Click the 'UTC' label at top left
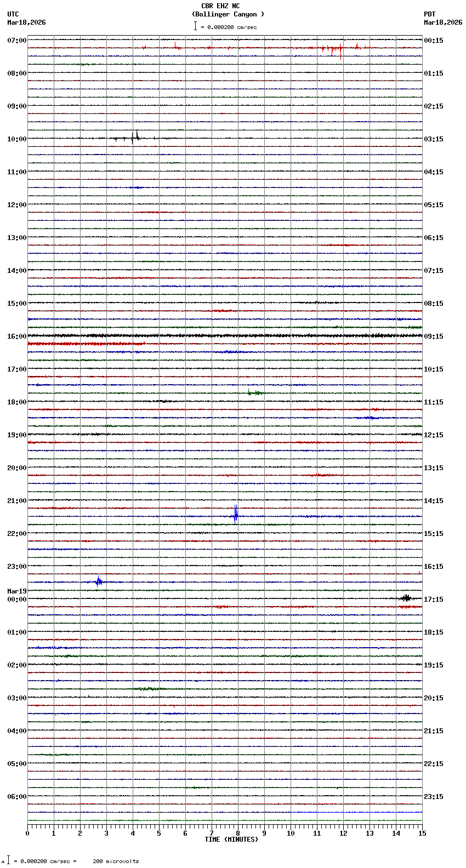 coord(13,15)
